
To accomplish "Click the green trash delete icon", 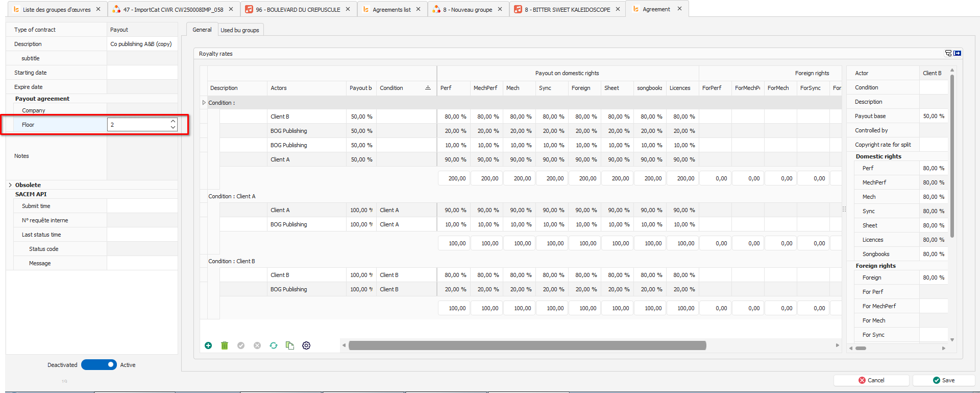I will 225,345.
